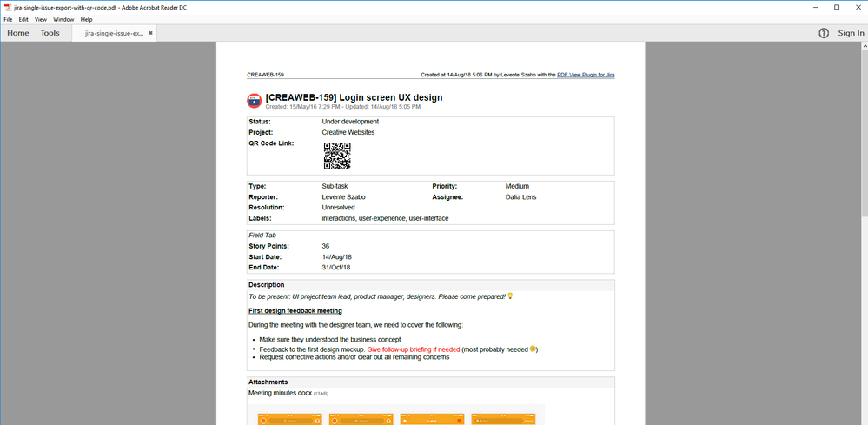Click the Help question mark icon
Image resolution: width=868 pixels, height=425 pixels.
click(x=824, y=33)
